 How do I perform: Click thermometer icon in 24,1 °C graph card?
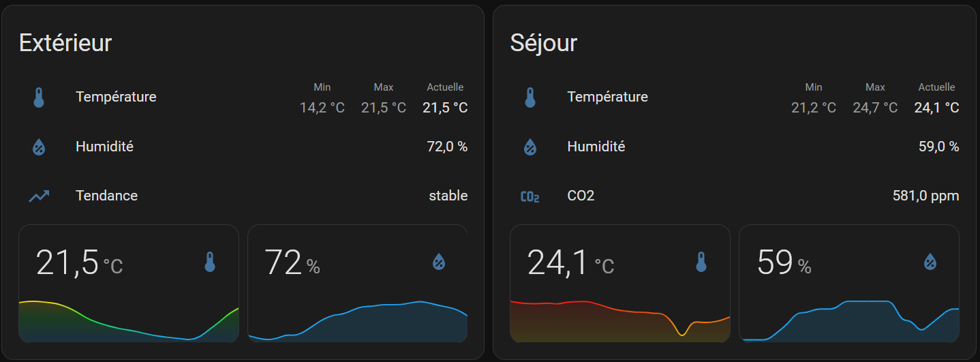coord(701,262)
